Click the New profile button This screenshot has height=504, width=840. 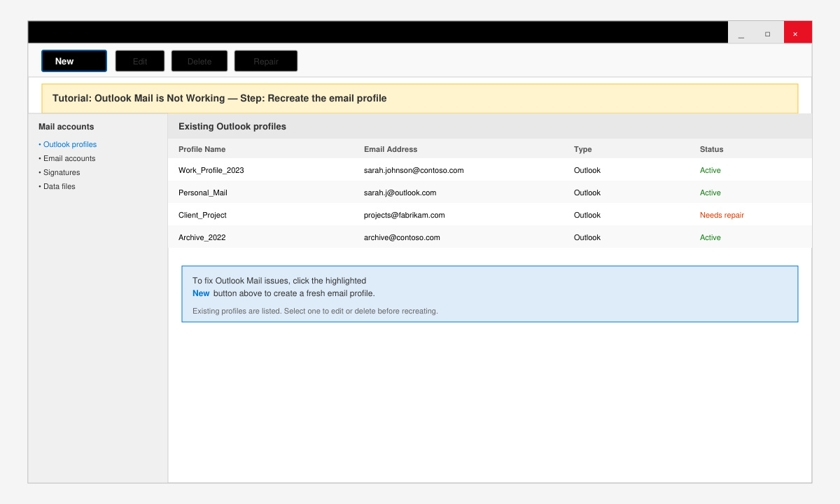click(74, 61)
